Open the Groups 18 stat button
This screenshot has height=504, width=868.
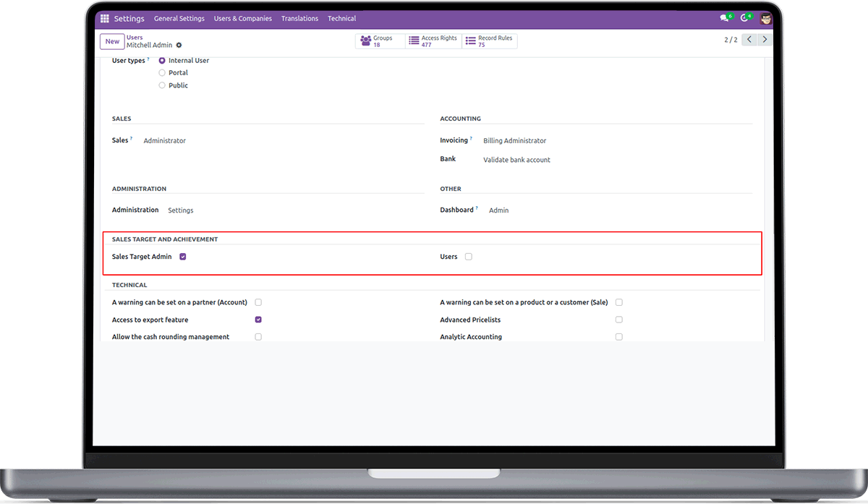click(380, 41)
